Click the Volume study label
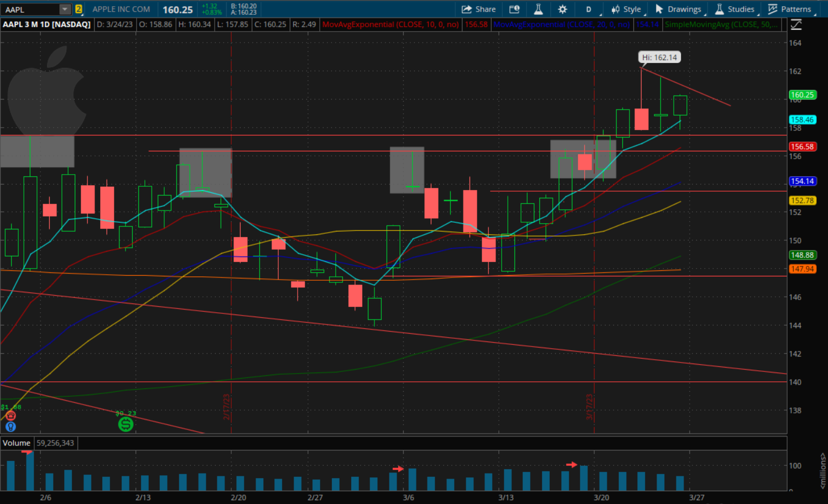 17,443
